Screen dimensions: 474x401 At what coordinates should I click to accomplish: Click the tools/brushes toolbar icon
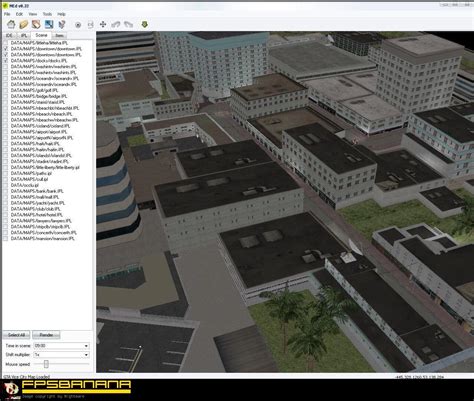click(x=62, y=24)
